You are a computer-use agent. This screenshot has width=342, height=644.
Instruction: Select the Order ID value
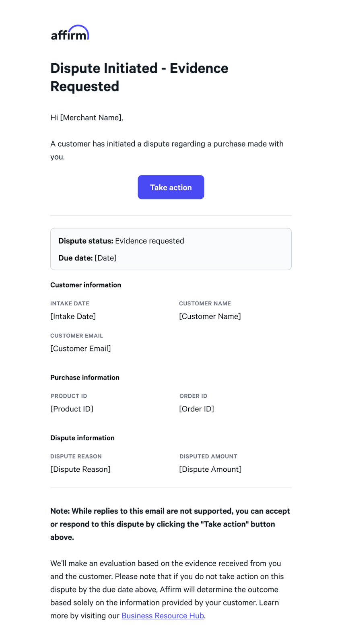point(196,409)
